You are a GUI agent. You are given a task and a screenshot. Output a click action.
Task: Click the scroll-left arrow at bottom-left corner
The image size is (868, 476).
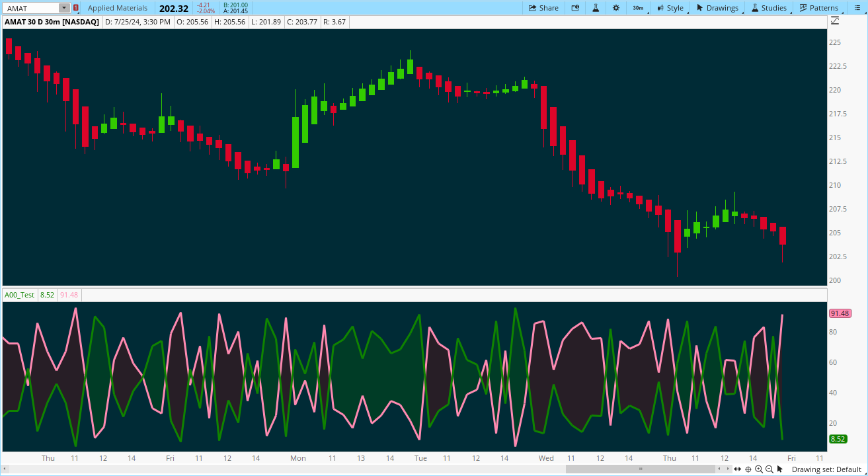pyautogui.click(x=5, y=469)
